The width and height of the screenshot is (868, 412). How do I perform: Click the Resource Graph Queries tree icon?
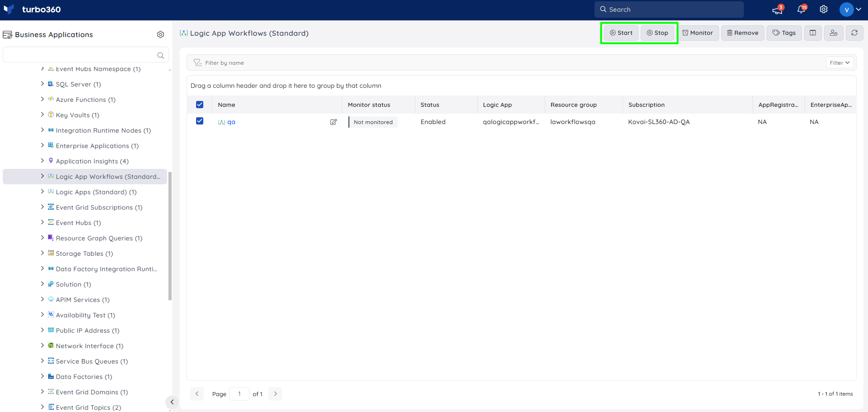click(x=51, y=238)
